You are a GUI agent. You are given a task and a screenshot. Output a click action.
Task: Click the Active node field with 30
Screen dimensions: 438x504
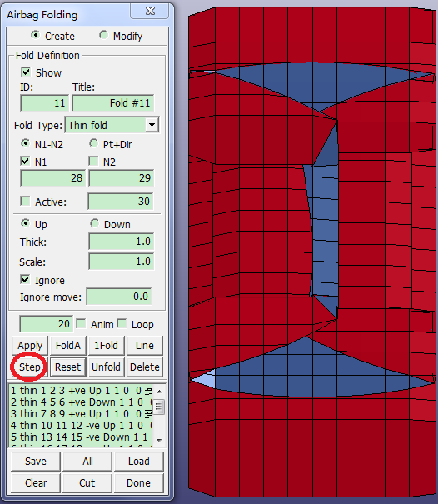[121, 202]
